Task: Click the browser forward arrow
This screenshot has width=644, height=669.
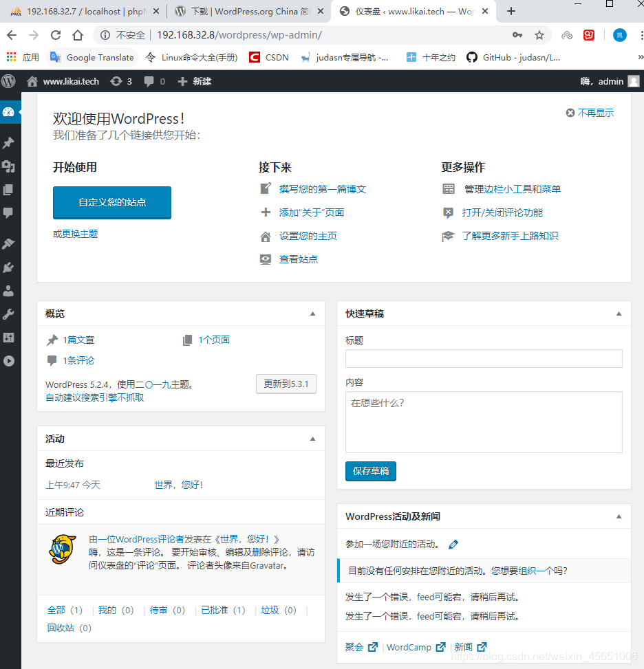Action: pos(34,35)
